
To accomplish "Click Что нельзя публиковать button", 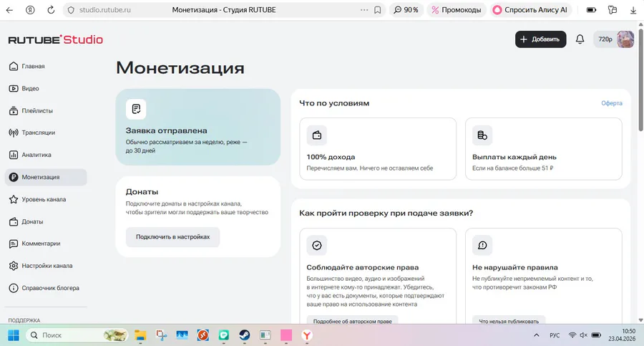I will click(509, 321).
